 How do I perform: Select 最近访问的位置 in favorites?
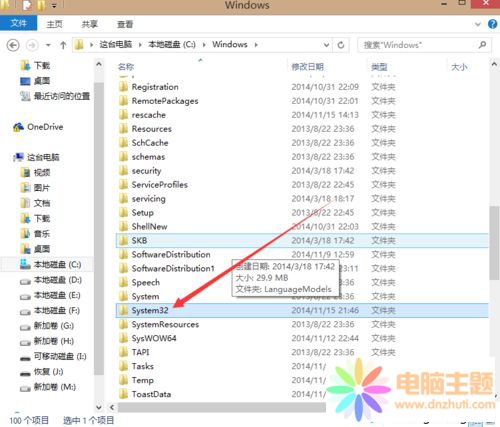point(55,96)
